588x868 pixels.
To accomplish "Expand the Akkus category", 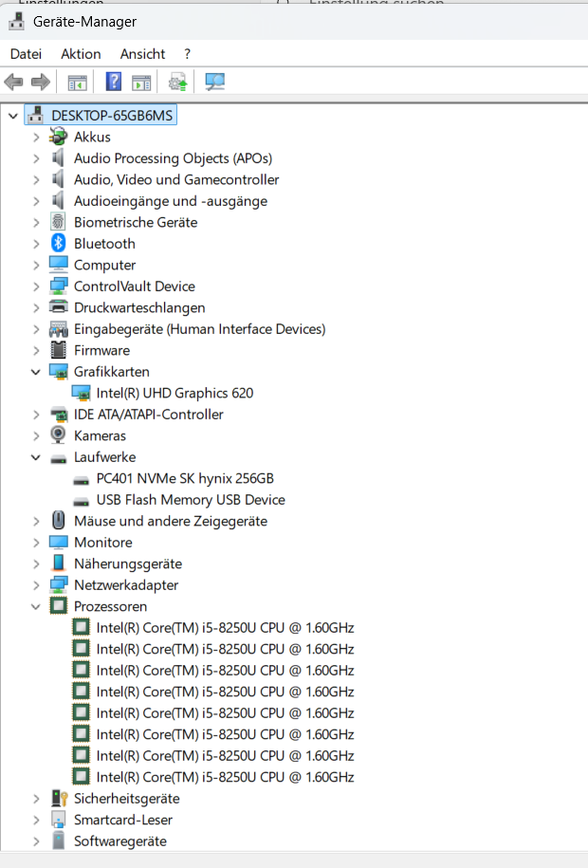I will click(x=36, y=138).
